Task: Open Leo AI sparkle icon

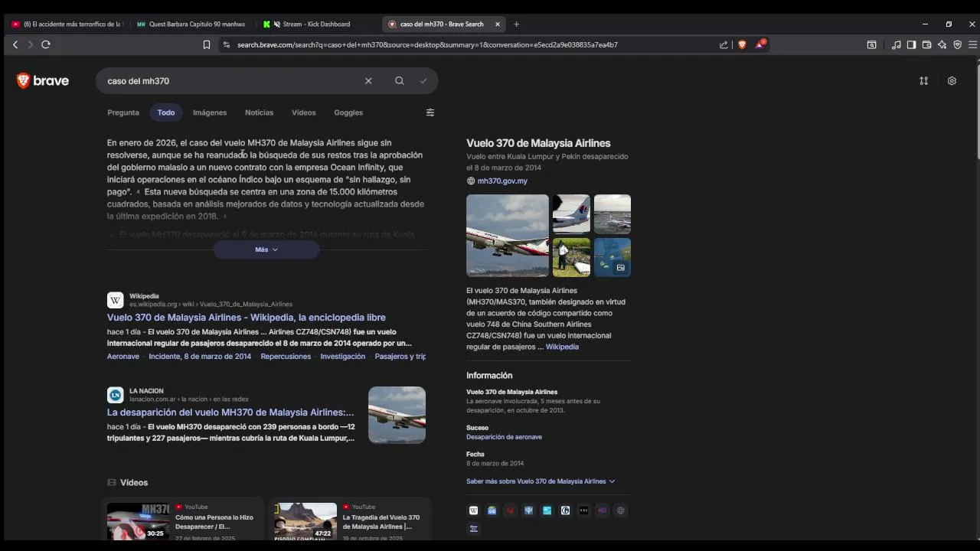Action: coord(942,44)
